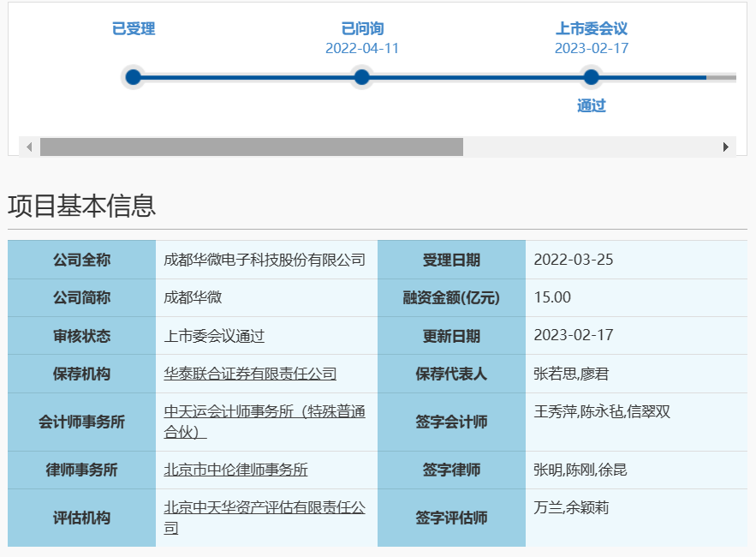Select the signing accountants 王秀萍,陈永毡,信翠双
The width and height of the screenshot is (756, 557).
point(602,411)
